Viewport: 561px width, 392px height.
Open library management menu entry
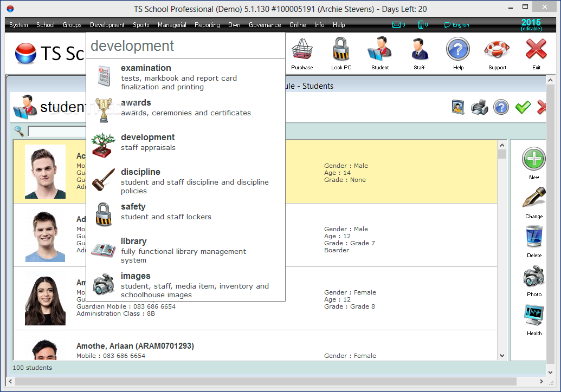(185, 250)
